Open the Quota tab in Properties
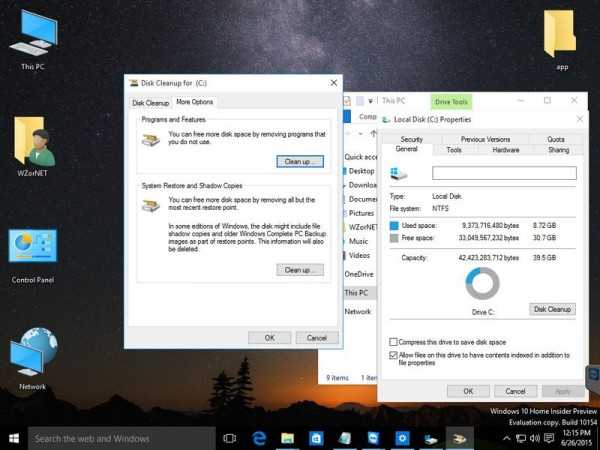The width and height of the screenshot is (600, 450). [556, 139]
